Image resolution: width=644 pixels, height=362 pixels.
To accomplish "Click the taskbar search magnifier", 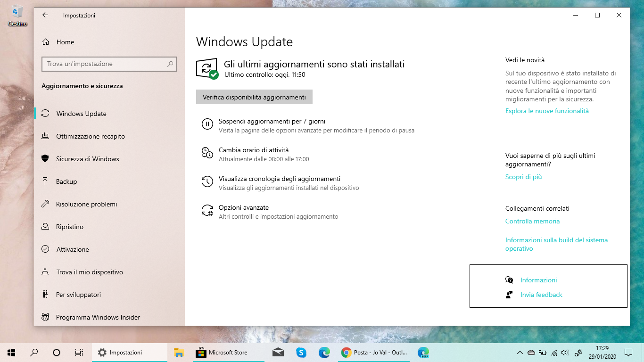I will [34, 352].
